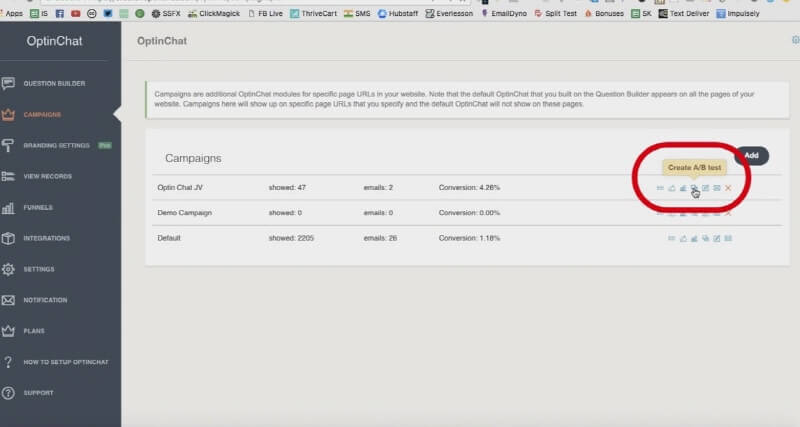
Task: Click the 'Conversion: 4.26%' value
Action: 469,188
